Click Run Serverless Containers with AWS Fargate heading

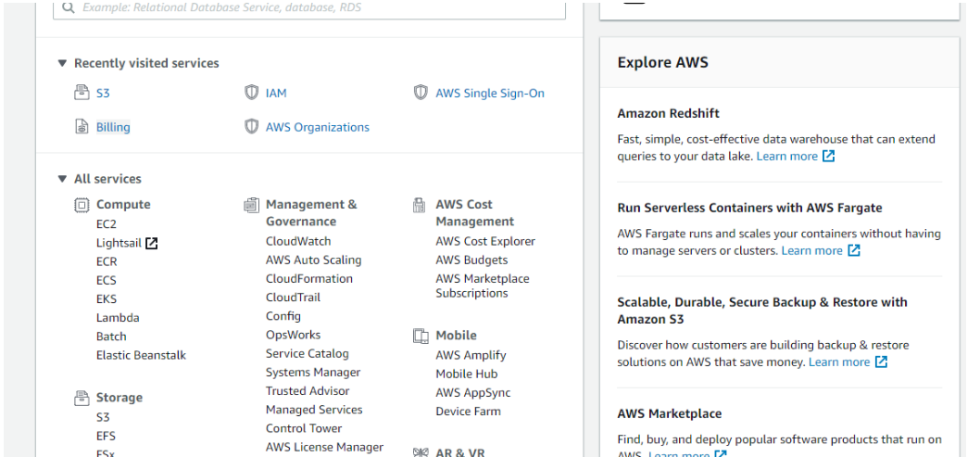(x=750, y=208)
